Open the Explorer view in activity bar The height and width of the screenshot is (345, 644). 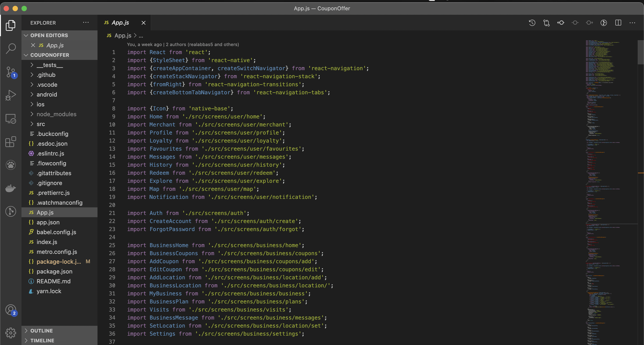[11, 25]
